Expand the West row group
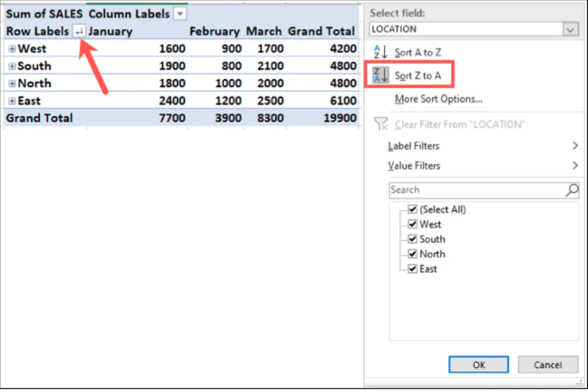 (x=12, y=49)
